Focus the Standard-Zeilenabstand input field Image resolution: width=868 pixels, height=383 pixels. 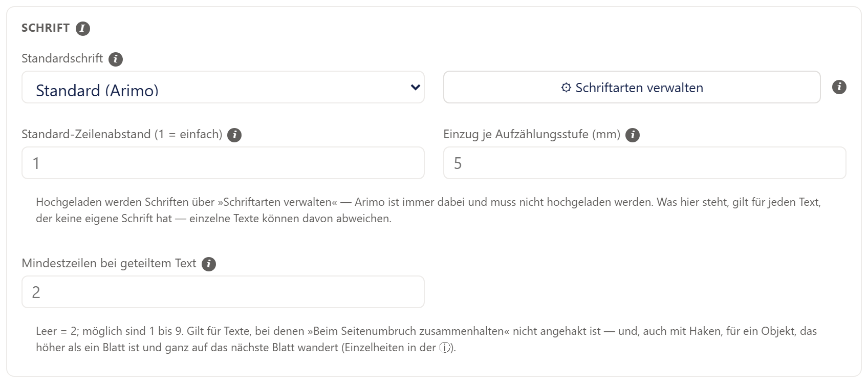click(x=223, y=163)
